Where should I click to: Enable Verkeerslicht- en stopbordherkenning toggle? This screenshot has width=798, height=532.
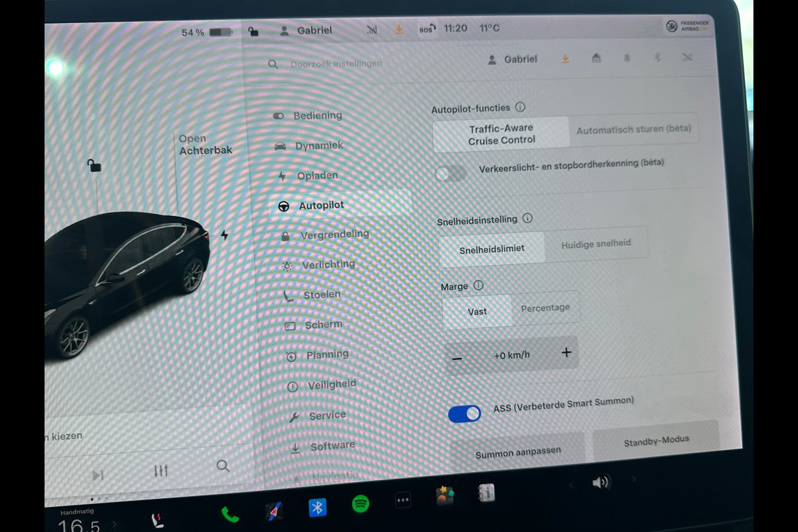pos(451,174)
